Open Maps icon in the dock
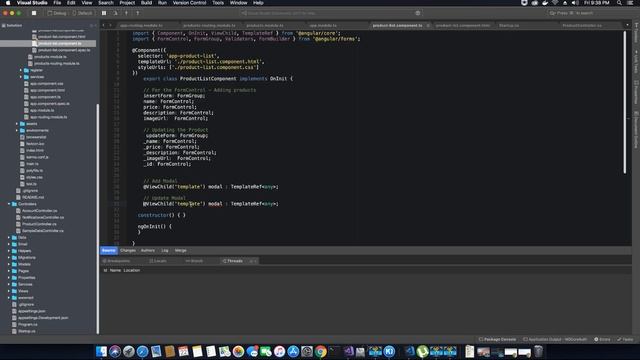Viewport: 640px width, 360px height. [224, 351]
